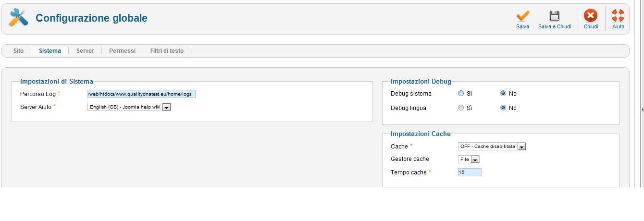Click the red Chiudi icon
644x221 pixels.
pos(591,16)
